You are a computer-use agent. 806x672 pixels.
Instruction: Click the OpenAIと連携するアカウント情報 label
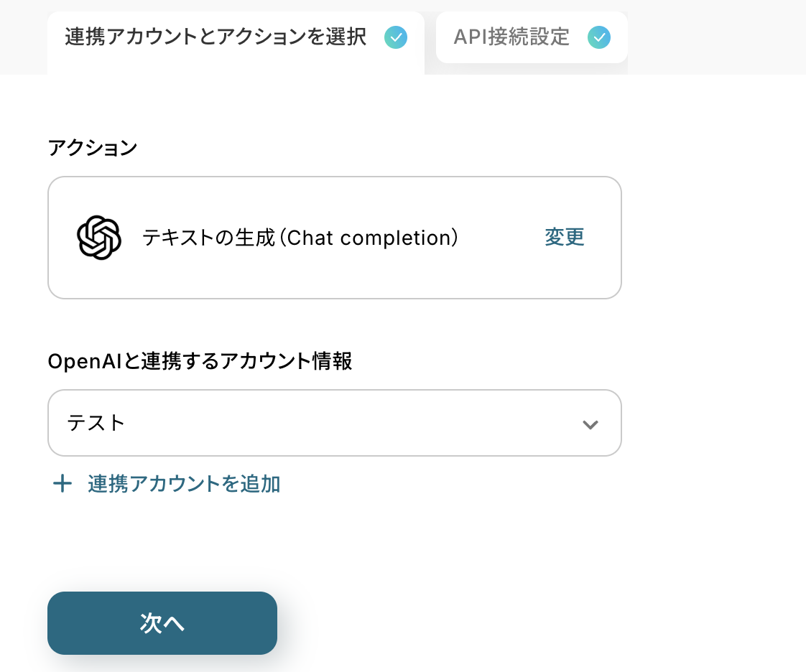point(200,361)
